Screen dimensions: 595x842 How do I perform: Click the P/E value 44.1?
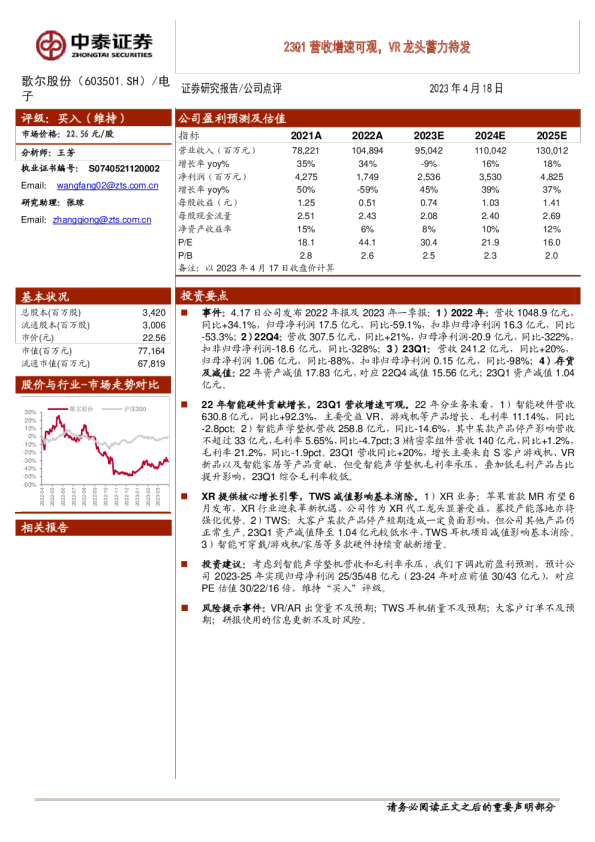pyautogui.click(x=367, y=243)
